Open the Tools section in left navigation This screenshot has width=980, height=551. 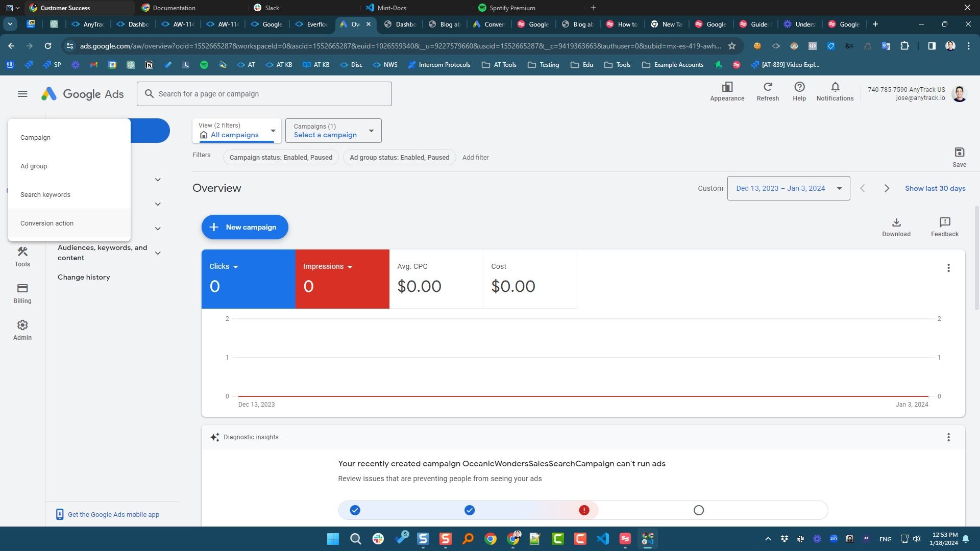click(22, 257)
